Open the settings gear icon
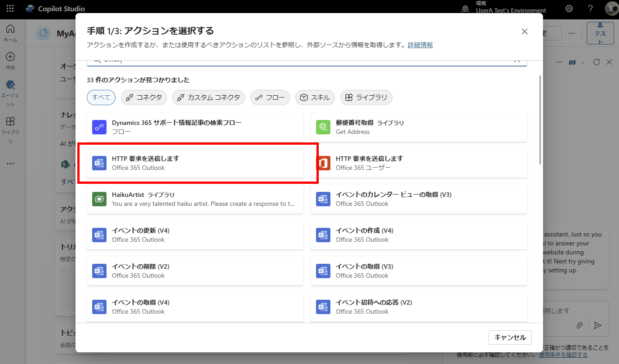This screenshot has height=364, width=619. (569, 9)
